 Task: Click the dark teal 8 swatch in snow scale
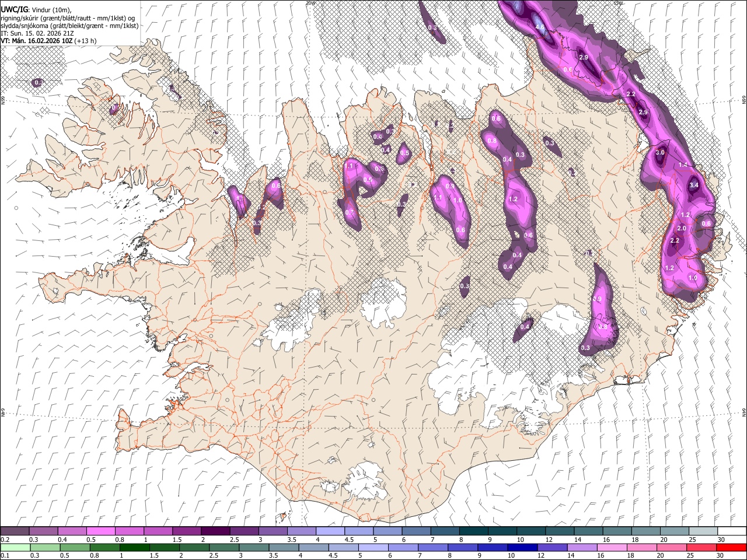[x=474, y=531]
